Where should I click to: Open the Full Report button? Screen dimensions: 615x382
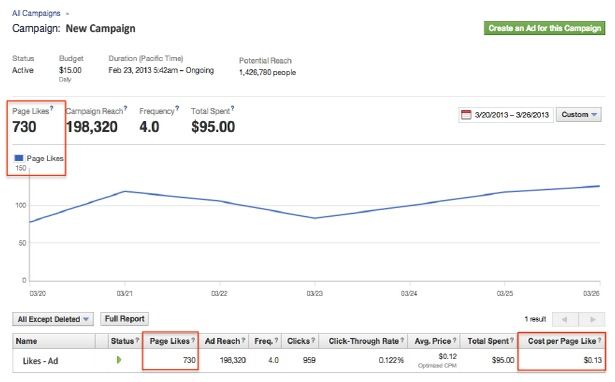point(124,319)
